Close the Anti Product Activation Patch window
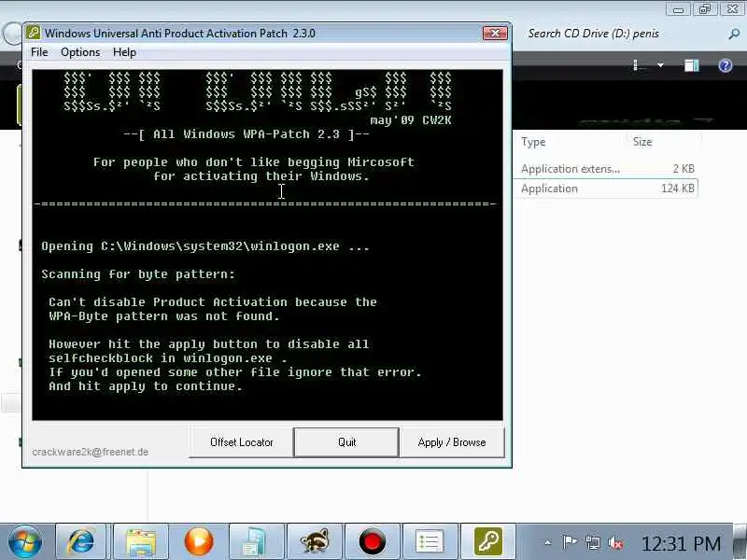Image resolution: width=747 pixels, height=560 pixels. [495, 33]
